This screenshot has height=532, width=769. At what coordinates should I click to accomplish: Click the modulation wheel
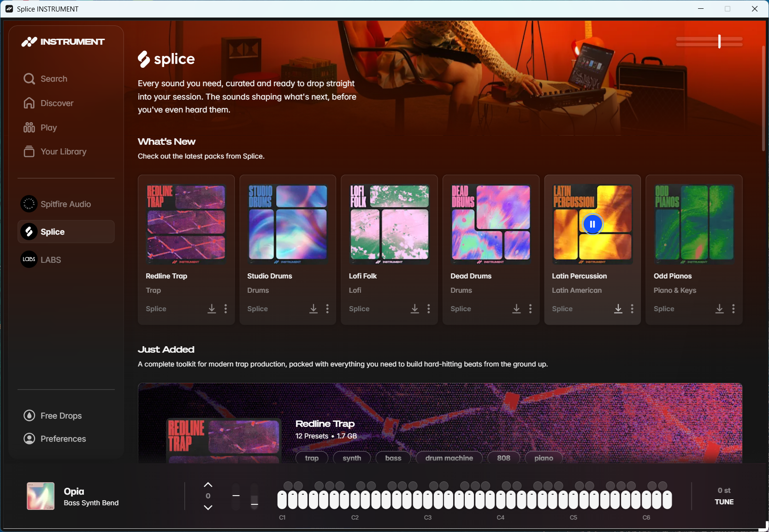click(254, 496)
